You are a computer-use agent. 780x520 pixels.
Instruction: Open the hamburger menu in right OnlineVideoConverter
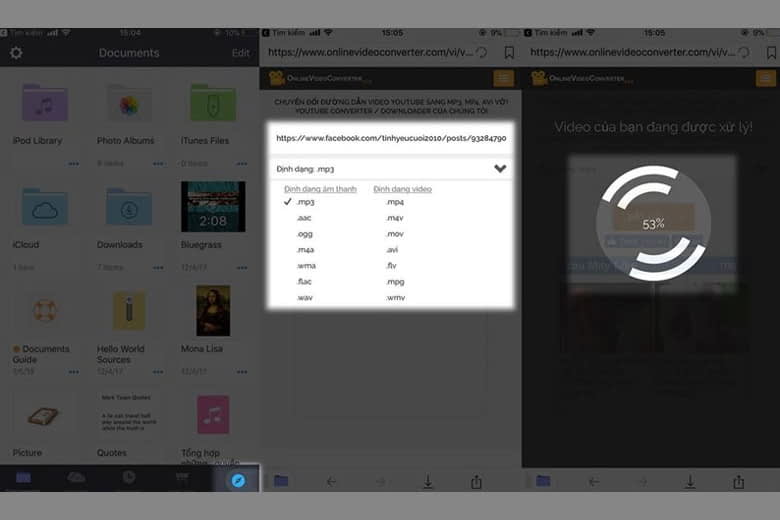[x=766, y=78]
